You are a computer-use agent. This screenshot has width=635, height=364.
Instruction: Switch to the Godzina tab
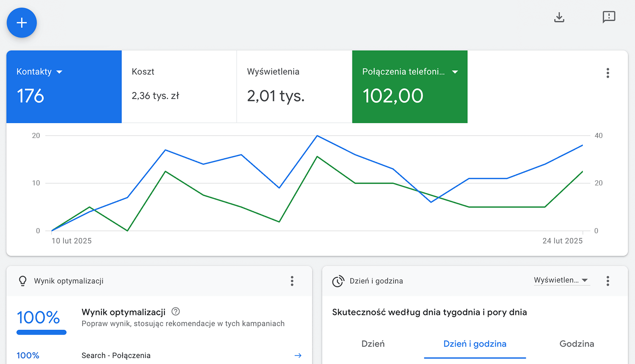pyautogui.click(x=577, y=344)
